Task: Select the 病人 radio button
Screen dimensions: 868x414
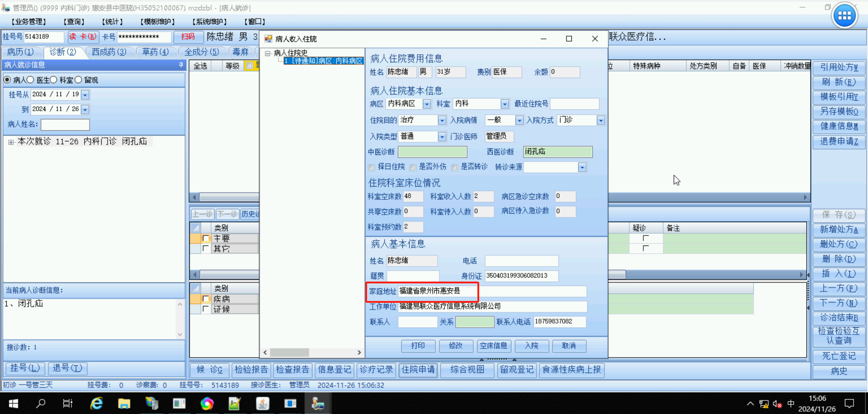Action: click(x=7, y=80)
